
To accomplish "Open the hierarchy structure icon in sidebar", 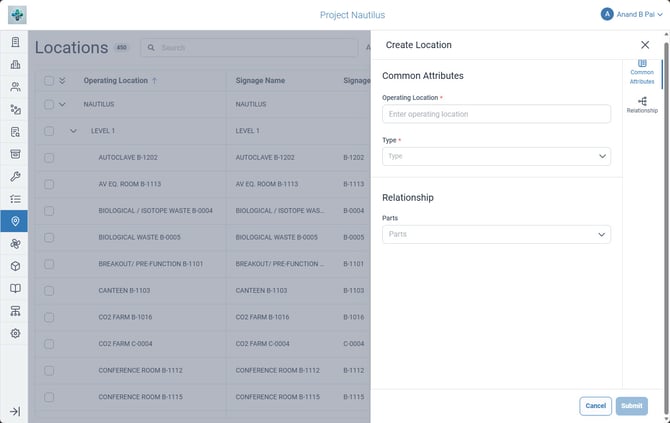I will coord(15,311).
